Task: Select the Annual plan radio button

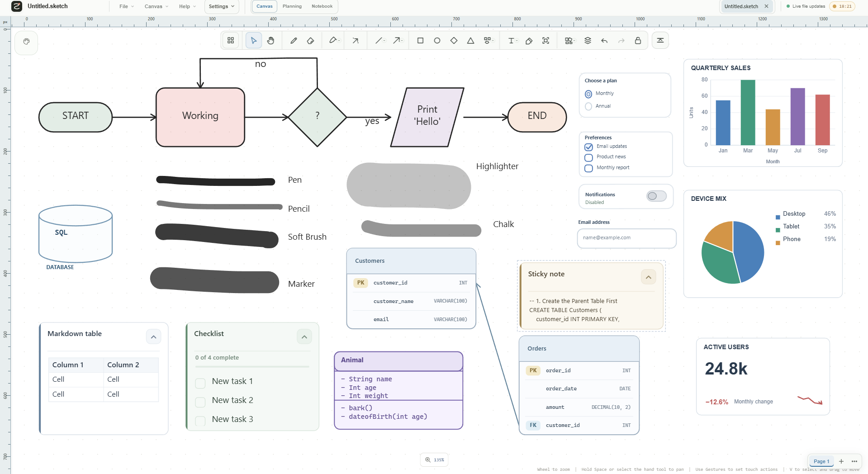Action: pyautogui.click(x=588, y=106)
